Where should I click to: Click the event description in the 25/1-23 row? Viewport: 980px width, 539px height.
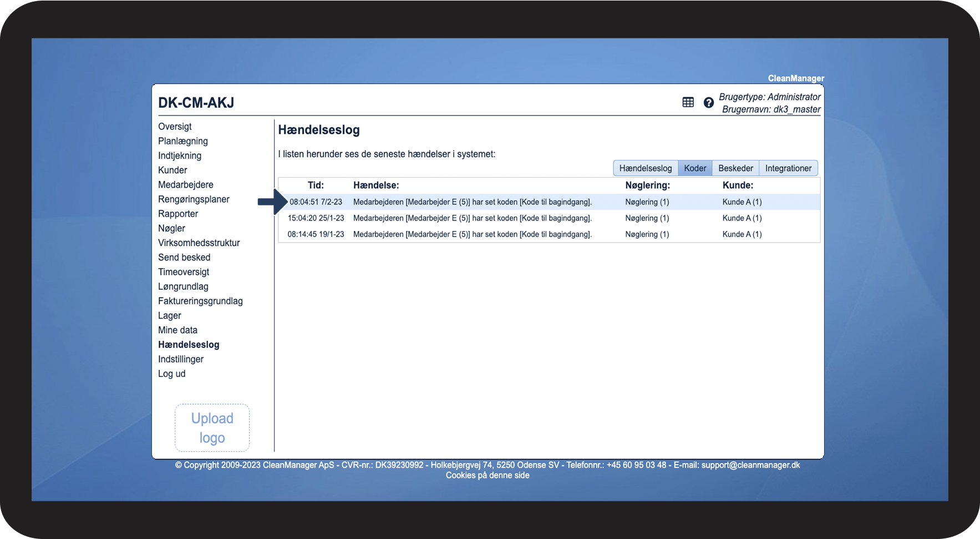pos(473,218)
